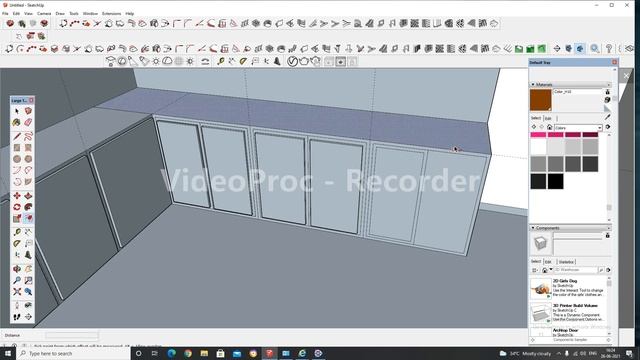Close the Default Tray panel

(x=614, y=62)
